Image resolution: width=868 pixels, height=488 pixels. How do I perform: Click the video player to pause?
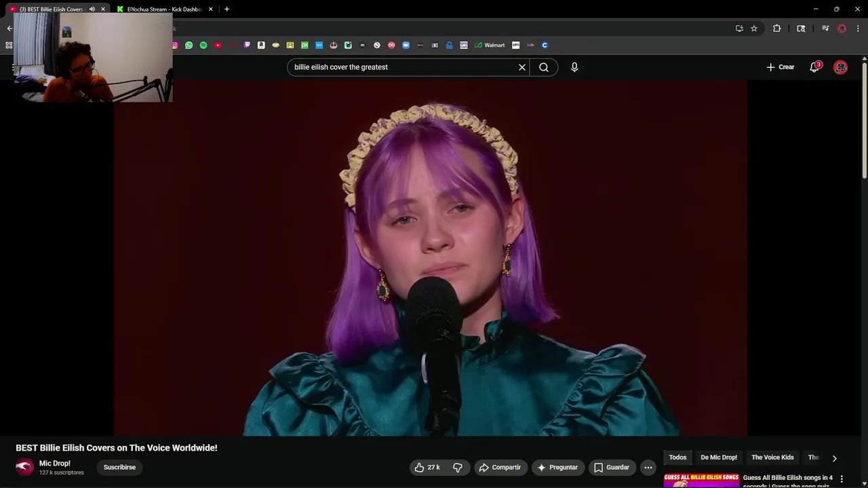(x=431, y=258)
